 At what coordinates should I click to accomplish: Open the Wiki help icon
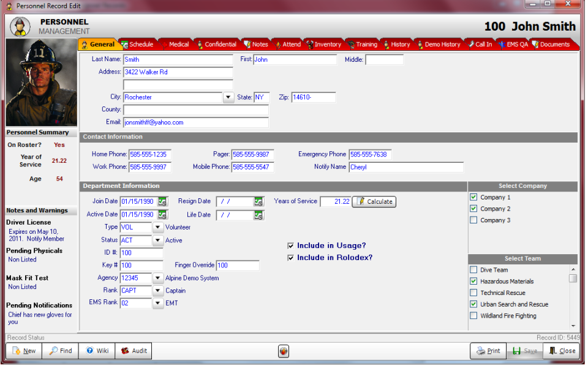(89, 351)
